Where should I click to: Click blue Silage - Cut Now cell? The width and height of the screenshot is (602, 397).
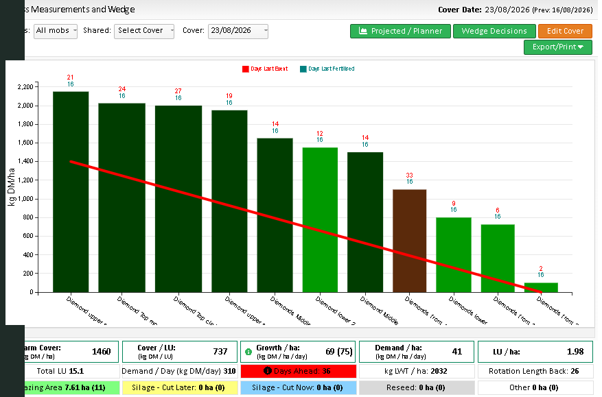(298, 387)
